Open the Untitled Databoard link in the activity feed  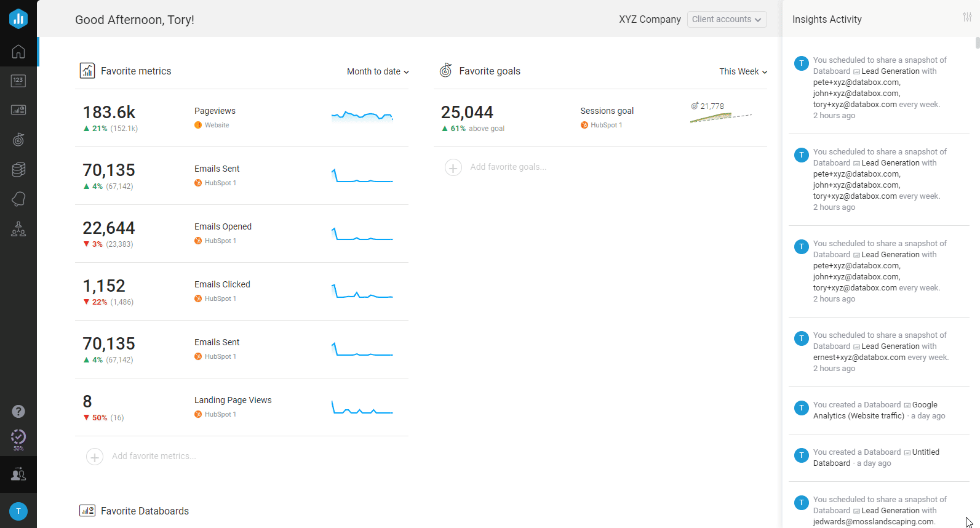(x=925, y=452)
